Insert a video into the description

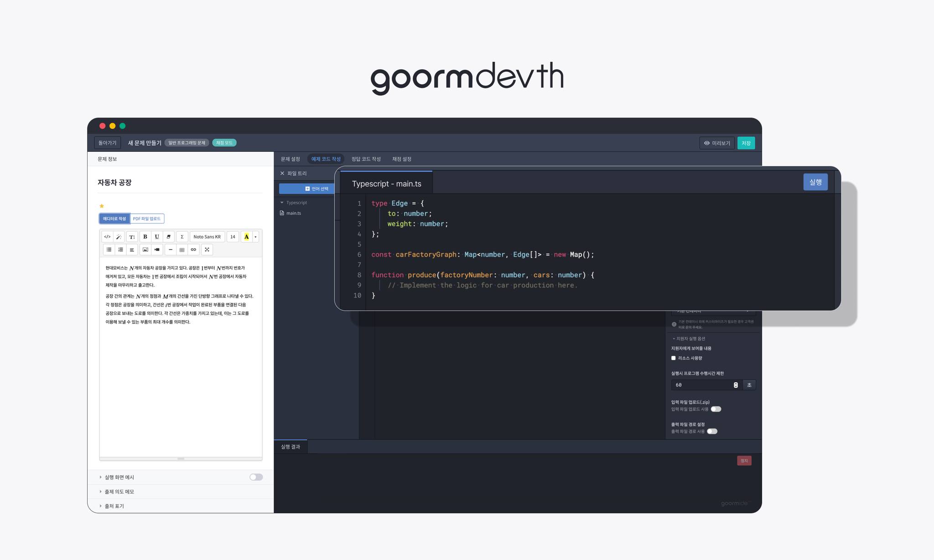(157, 250)
